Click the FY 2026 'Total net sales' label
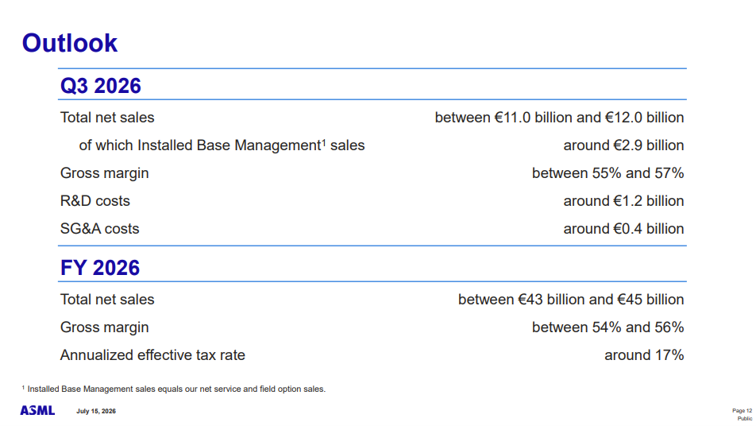756x426 pixels. 107,300
